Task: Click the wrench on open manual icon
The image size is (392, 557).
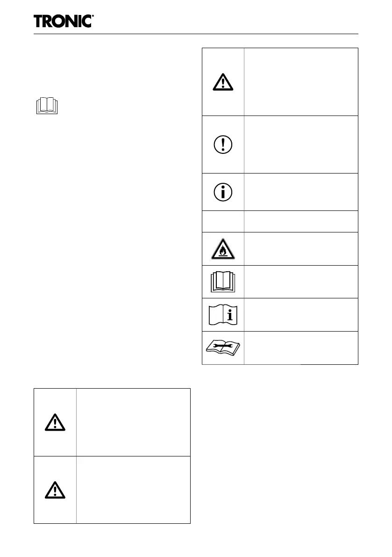Action: pos(223,348)
